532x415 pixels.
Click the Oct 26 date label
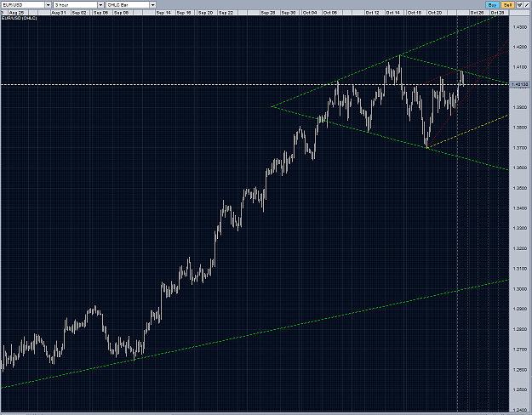tap(477, 13)
